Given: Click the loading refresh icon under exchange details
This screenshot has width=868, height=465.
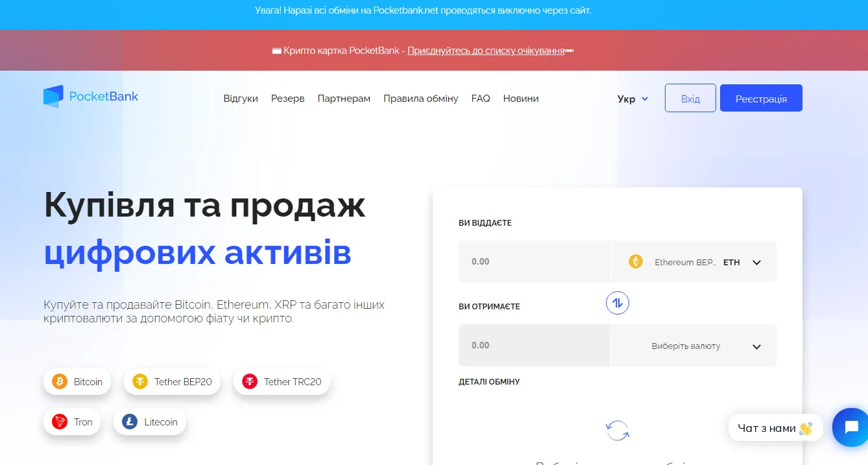Looking at the screenshot, I should 616,429.
